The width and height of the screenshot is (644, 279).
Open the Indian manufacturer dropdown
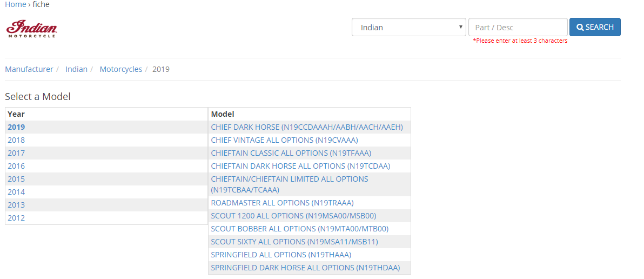pos(408,27)
